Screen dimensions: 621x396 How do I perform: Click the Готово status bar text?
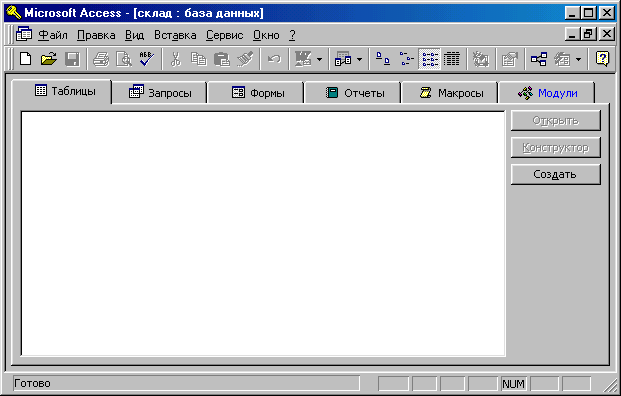click(32, 383)
